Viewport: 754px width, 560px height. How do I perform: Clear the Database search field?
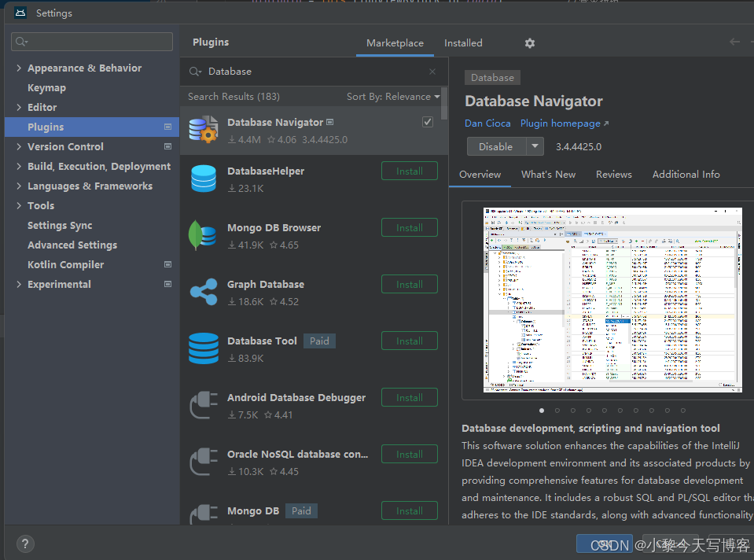(x=432, y=71)
